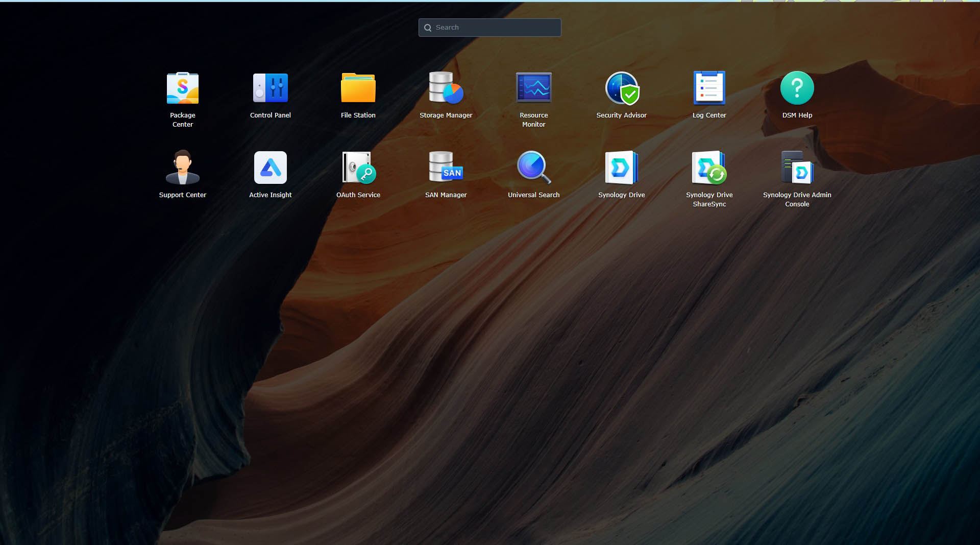980x545 pixels.
Task: Open the Package Center app
Action: [x=183, y=88]
